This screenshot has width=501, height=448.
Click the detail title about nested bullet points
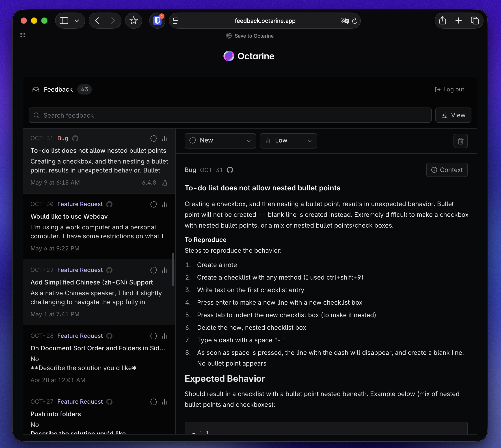[x=262, y=188]
